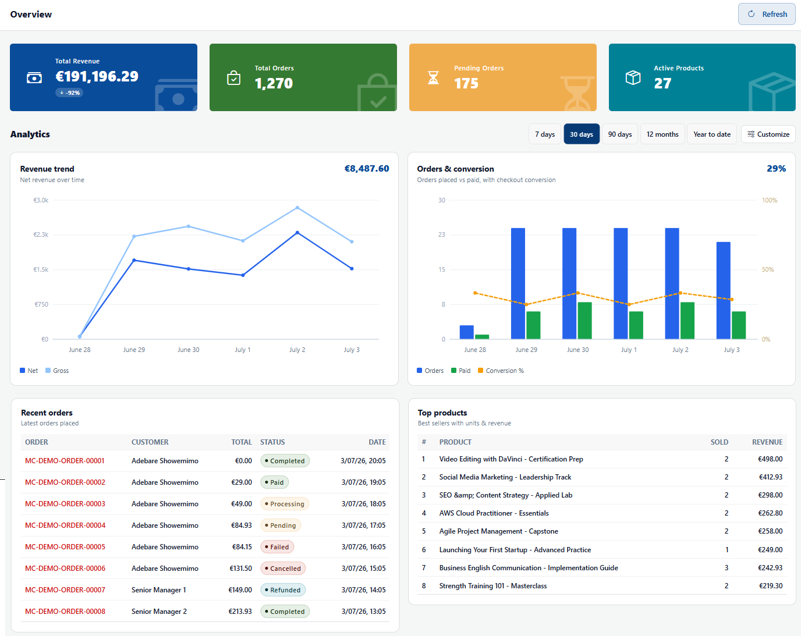Select Social Media Marketing - Leadership Track
Image resolution: width=801 pixels, height=636 pixels.
tap(602, 477)
